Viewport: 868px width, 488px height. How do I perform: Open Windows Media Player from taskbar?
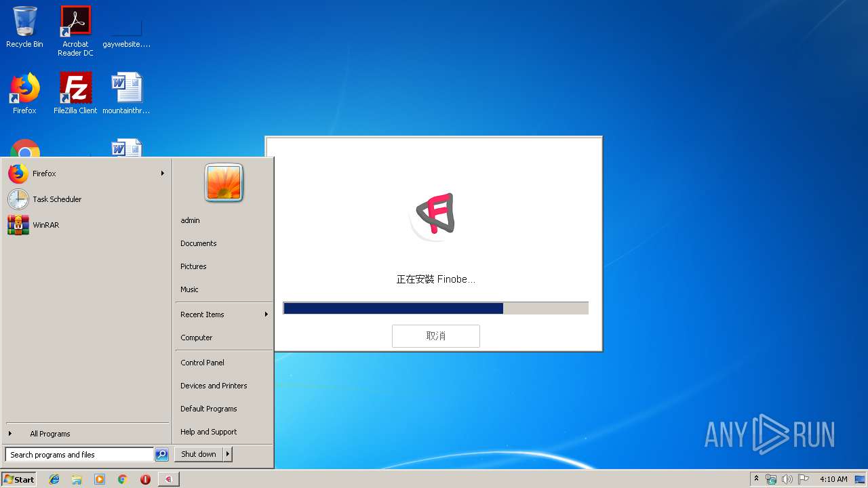[100, 479]
